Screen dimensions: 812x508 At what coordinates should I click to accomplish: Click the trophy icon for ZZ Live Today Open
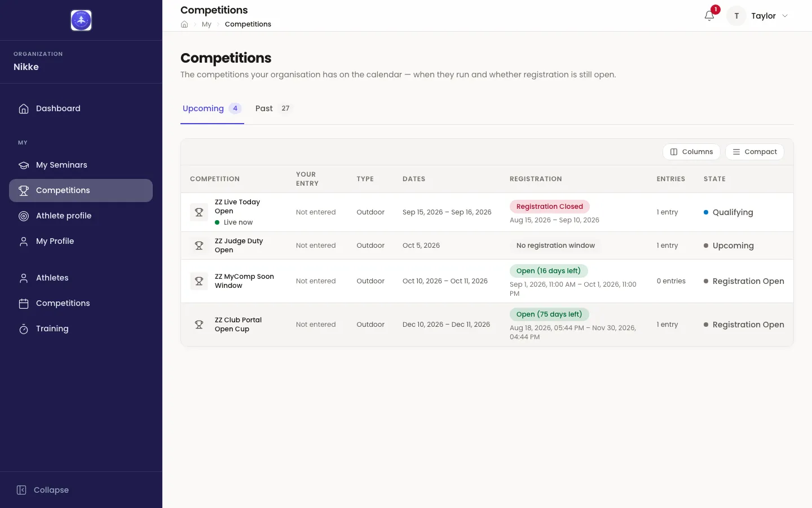[199, 212]
